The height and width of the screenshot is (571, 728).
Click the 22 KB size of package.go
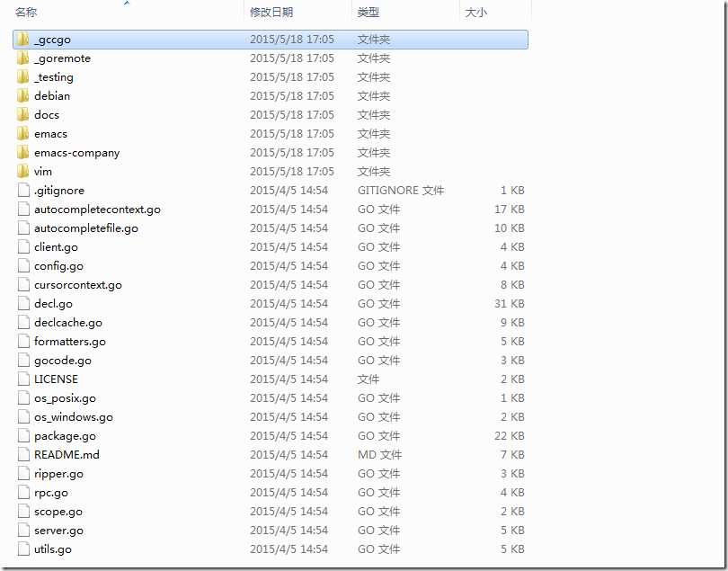point(510,436)
